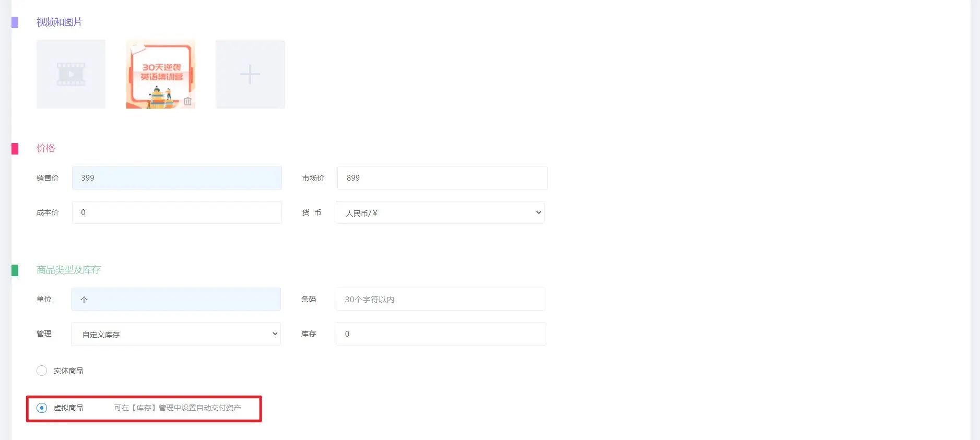Click the 市场价 field label
Screen dimensions: 980x440
(313, 178)
